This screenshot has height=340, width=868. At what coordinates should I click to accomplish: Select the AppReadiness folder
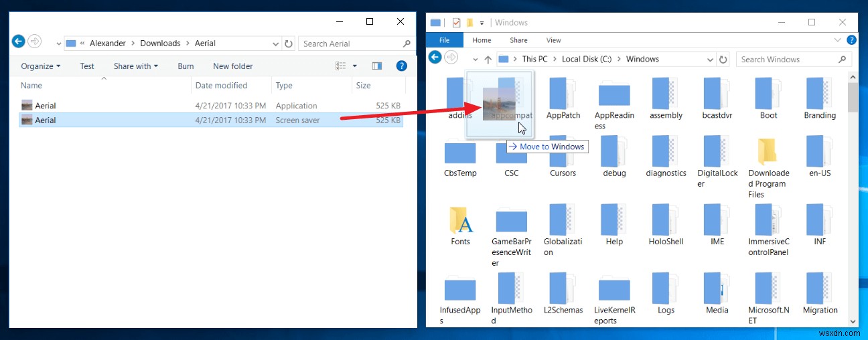614,104
